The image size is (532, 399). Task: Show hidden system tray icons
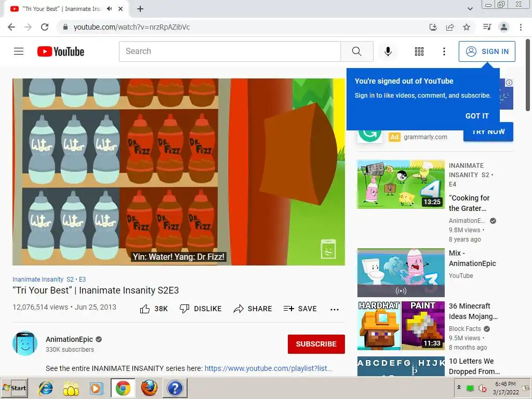pos(459,388)
